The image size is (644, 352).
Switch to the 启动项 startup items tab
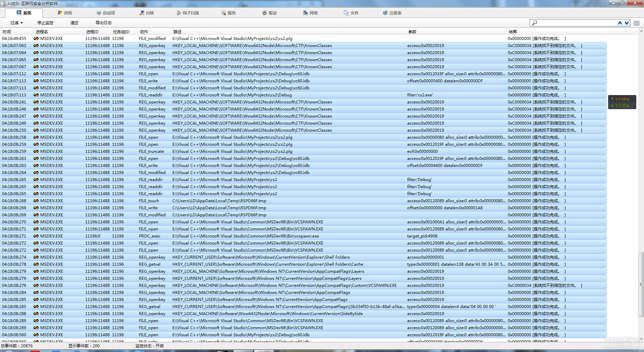point(106,13)
